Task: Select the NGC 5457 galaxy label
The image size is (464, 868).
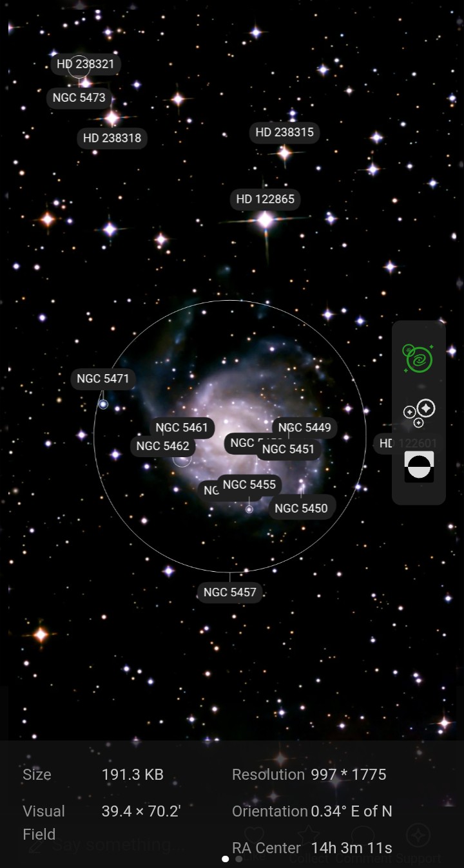Action: tap(230, 592)
